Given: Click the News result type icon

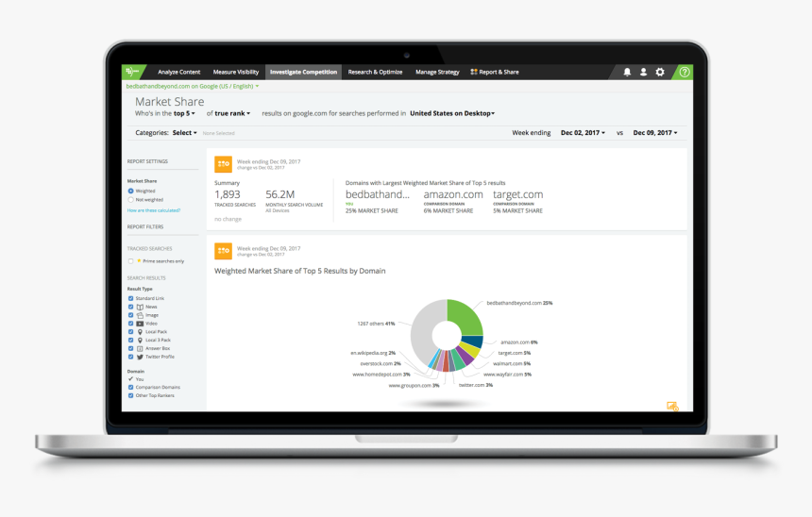Looking at the screenshot, I should click(140, 307).
